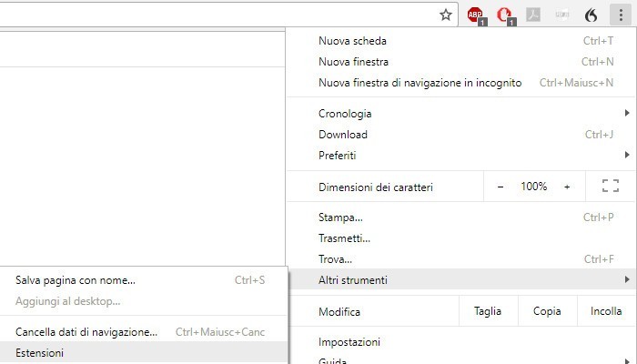637x364 pixels.
Task: Click the Incolla button
Action: click(606, 311)
